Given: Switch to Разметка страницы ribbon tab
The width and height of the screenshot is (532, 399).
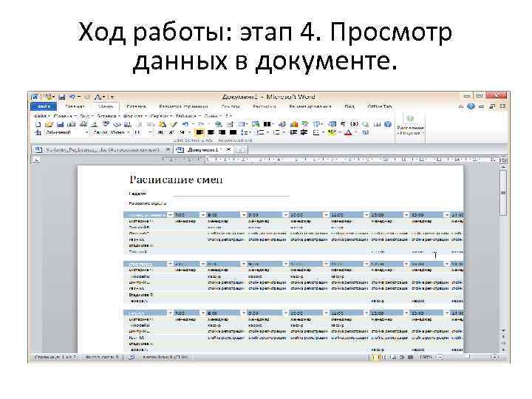Looking at the screenshot, I should 183,106.
